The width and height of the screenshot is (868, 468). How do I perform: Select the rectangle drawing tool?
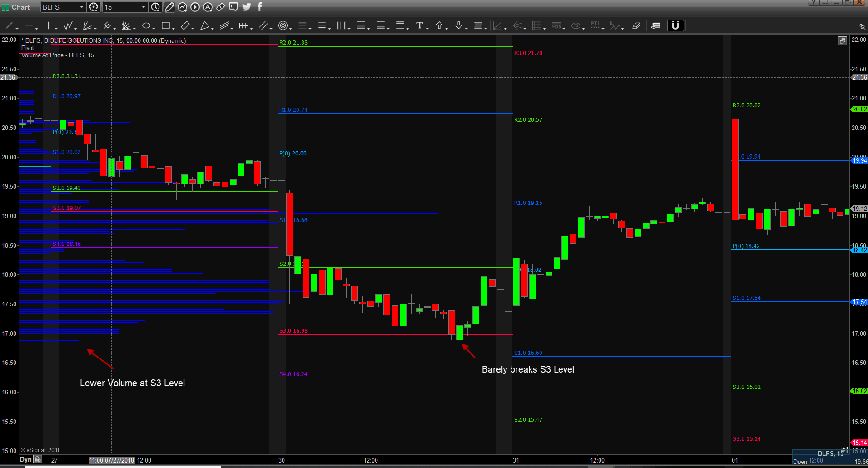tap(167, 26)
